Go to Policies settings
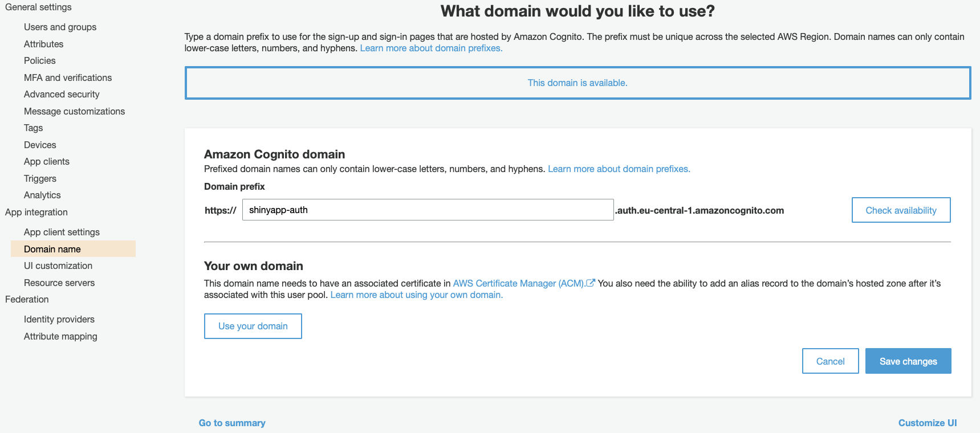980x433 pixels. [40, 60]
